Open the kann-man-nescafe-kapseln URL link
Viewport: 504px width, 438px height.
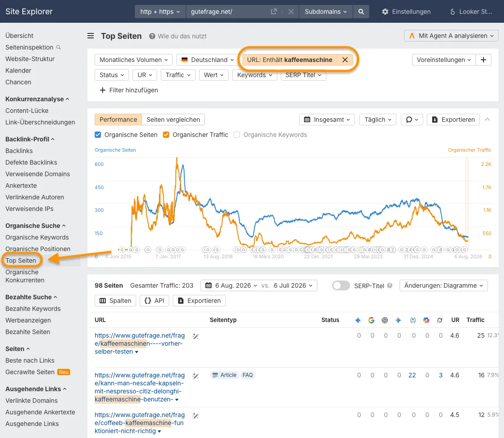point(139,387)
